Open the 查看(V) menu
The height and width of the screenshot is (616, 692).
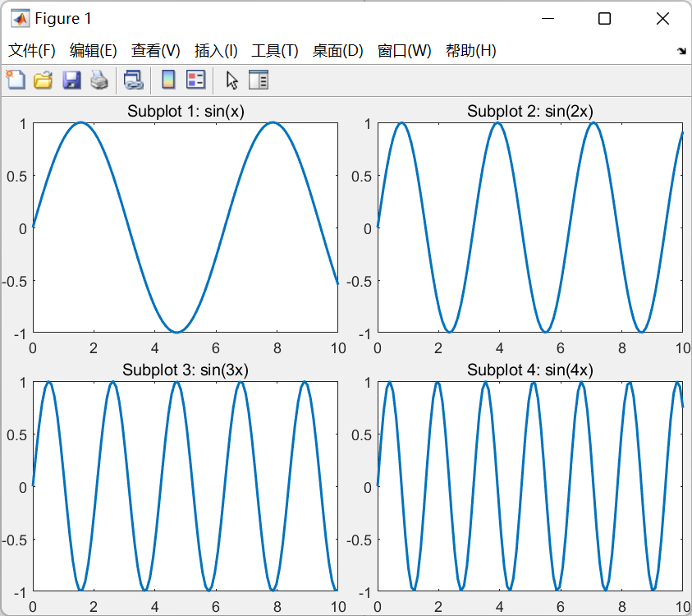click(155, 50)
